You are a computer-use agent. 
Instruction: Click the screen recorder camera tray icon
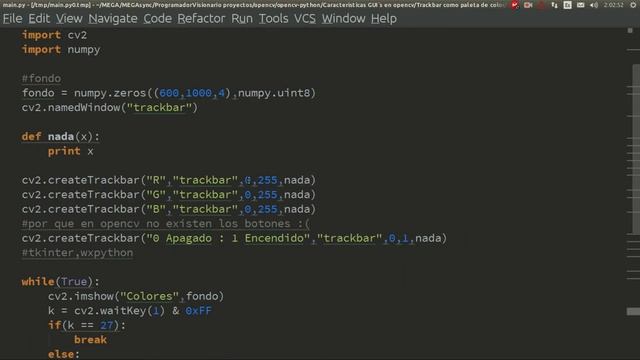[528, 5]
